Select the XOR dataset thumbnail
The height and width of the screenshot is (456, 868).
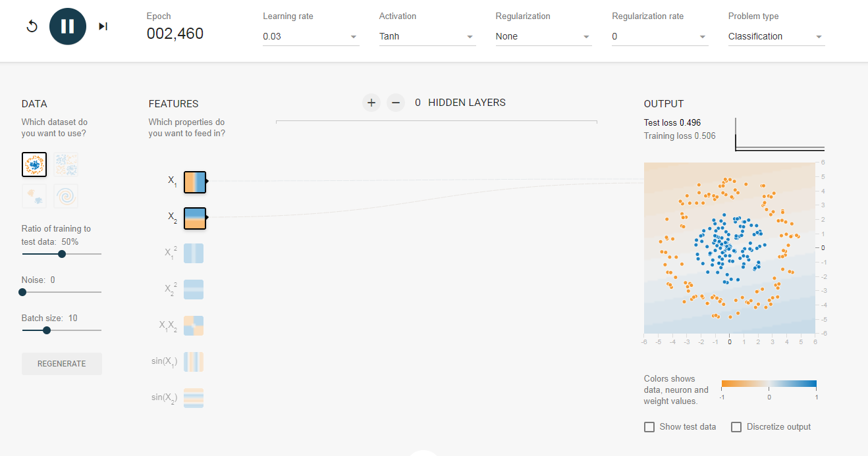pos(66,165)
